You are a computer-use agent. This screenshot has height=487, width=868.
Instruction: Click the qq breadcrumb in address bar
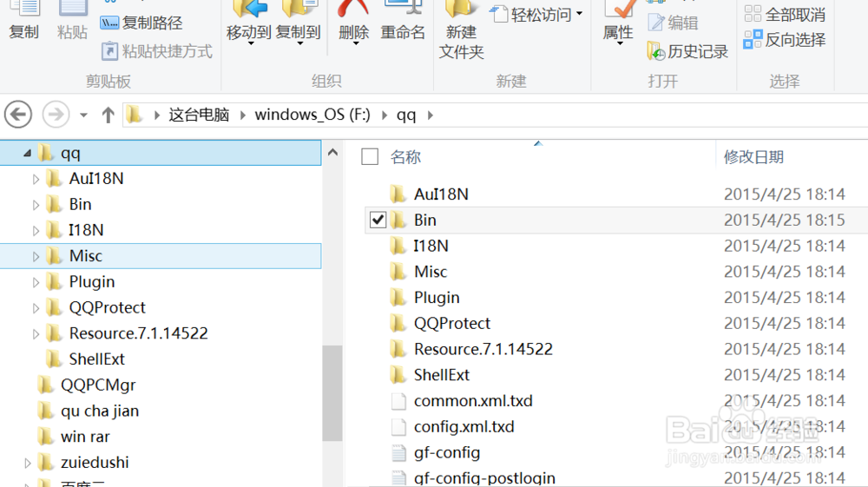coord(405,115)
